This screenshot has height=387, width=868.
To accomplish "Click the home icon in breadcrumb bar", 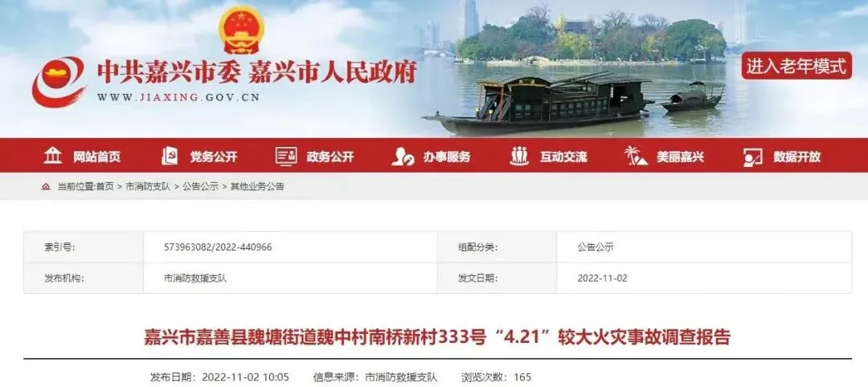I will click(46, 187).
